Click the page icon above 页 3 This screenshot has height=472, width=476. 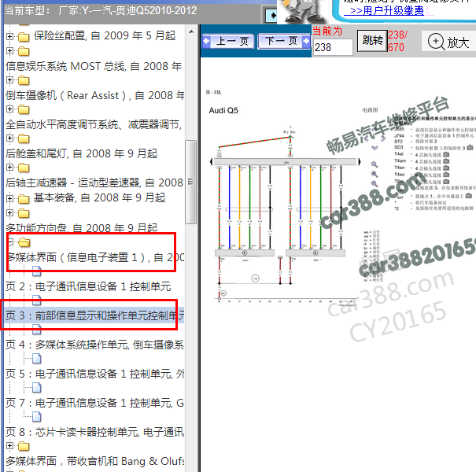pos(37,301)
